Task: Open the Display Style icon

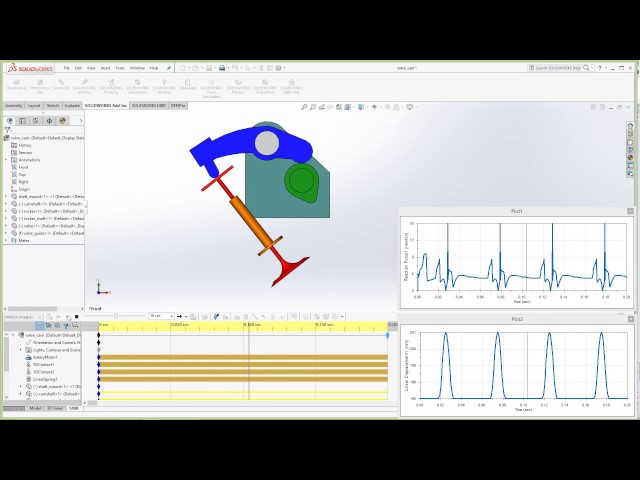Action: point(361,107)
